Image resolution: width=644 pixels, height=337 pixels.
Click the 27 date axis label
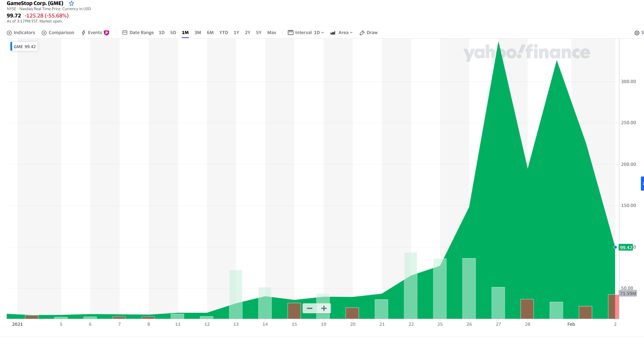pyautogui.click(x=498, y=324)
